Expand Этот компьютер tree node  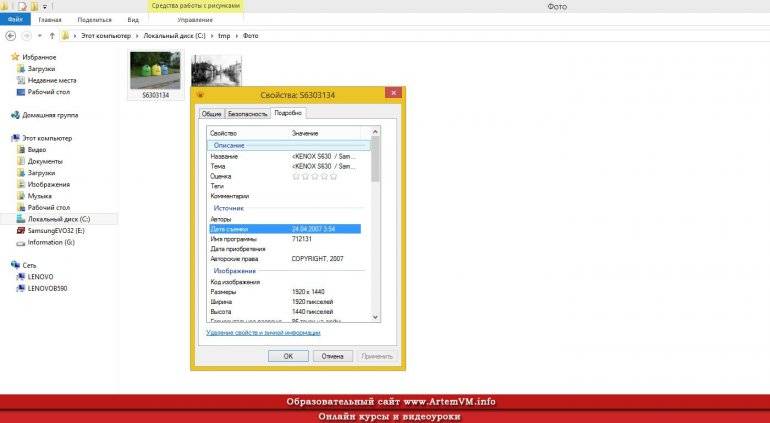[x=6, y=138]
